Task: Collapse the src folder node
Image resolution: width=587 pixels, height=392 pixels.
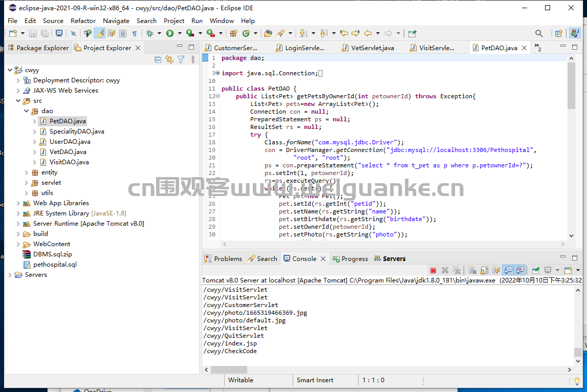Action: pos(18,101)
